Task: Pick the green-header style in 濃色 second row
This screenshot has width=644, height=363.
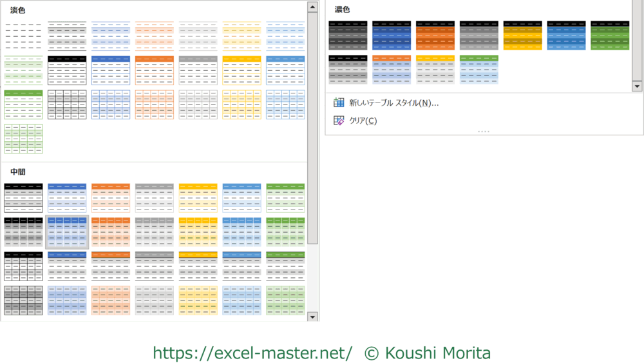Action: pyautogui.click(x=479, y=70)
